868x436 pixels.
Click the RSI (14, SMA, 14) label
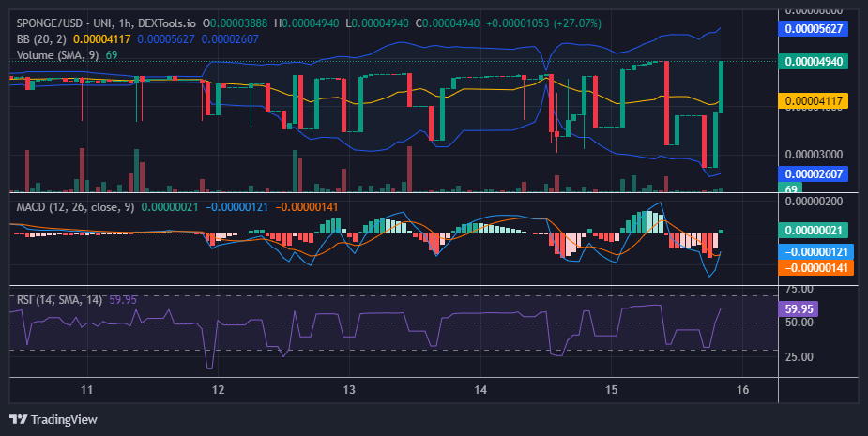coord(59,300)
